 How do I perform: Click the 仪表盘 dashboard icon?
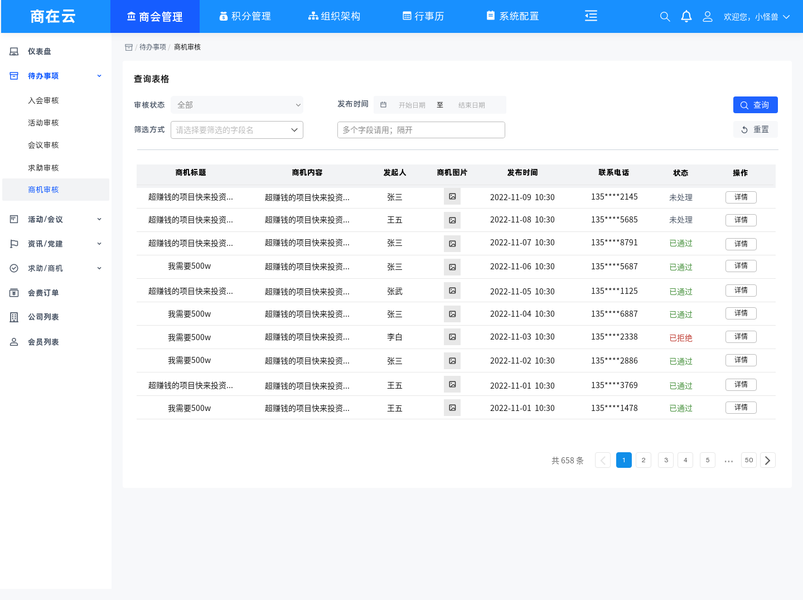(x=14, y=51)
